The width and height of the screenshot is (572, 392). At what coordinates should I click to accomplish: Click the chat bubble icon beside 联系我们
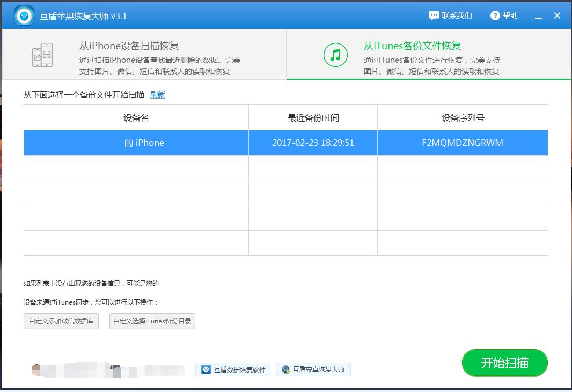point(433,16)
